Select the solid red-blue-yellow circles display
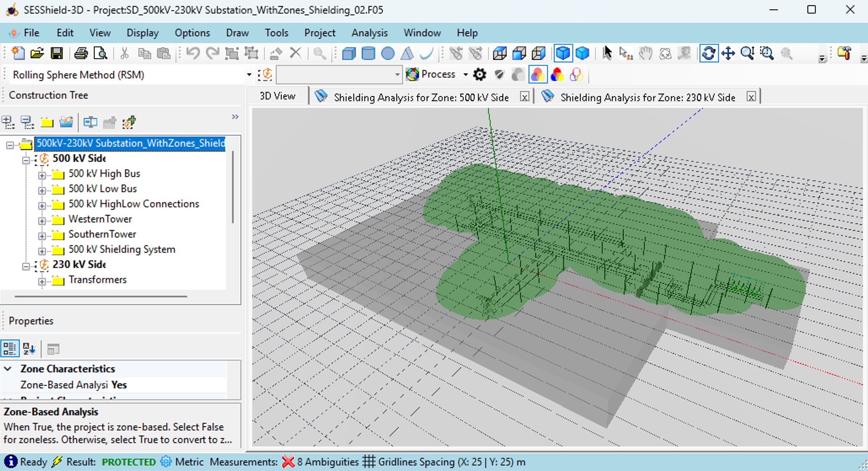 [557, 75]
